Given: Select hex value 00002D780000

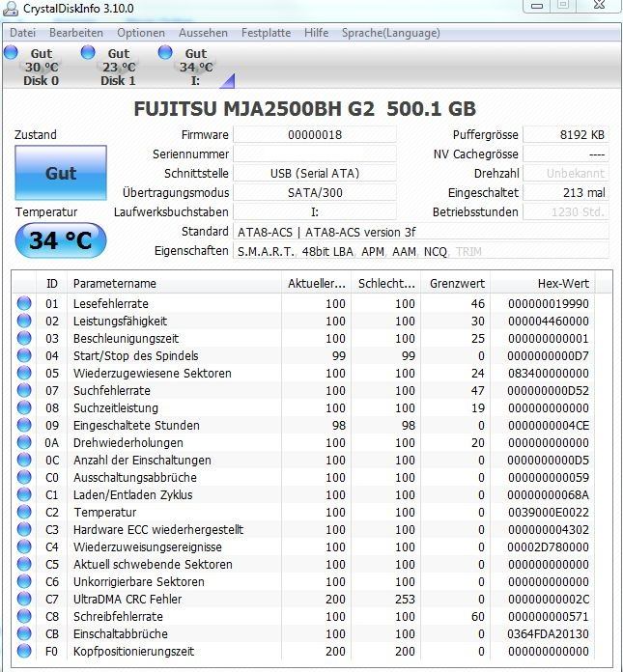Looking at the screenshot, I should click(x=548, y=546).
